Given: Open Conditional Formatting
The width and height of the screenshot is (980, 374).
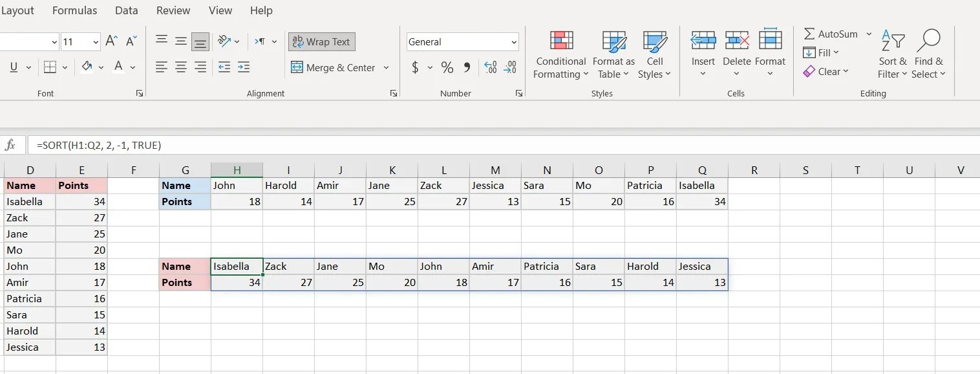Looking at the screenshot, I should tap(560, 54).
